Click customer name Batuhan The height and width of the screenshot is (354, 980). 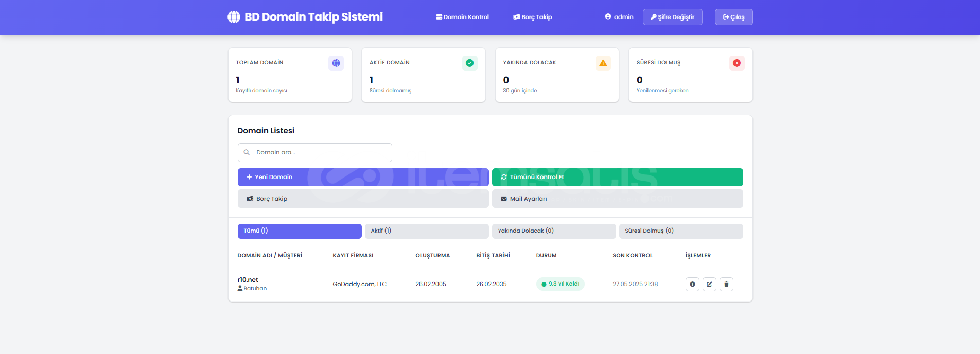pyautogui.click(x=255, y=288)
